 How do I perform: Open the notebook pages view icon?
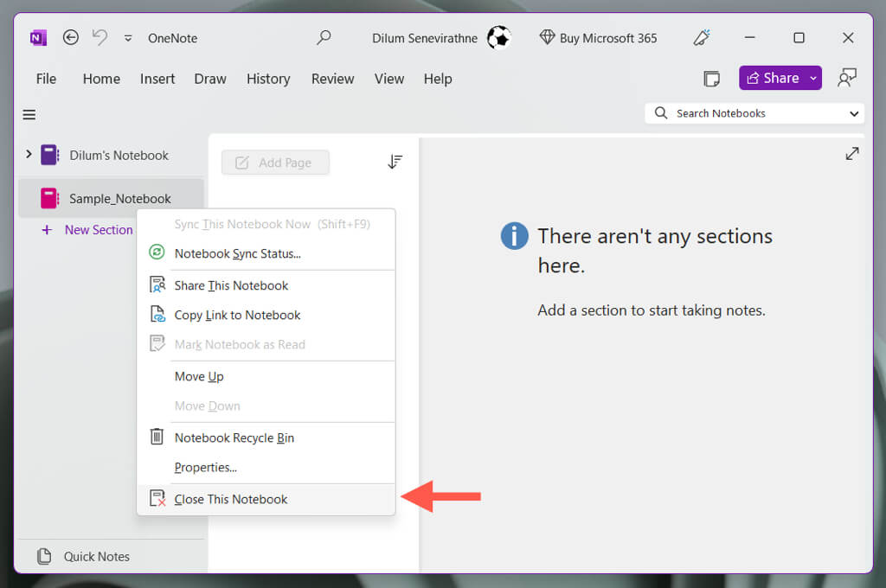coord(711,79)
